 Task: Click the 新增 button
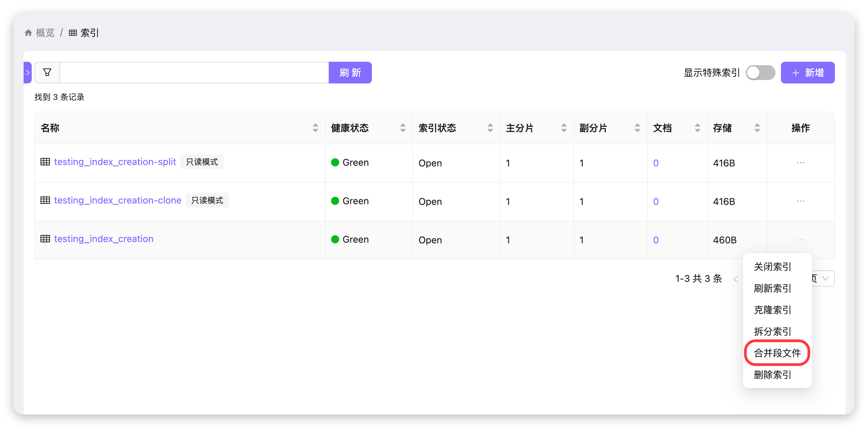807,73
